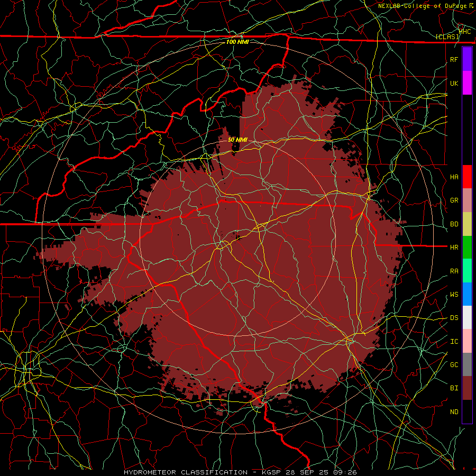Click the HYDROMETEOR CLASSIFICATION title text
Viewport: 476px width, 476px height.
[x=186, y=472]
